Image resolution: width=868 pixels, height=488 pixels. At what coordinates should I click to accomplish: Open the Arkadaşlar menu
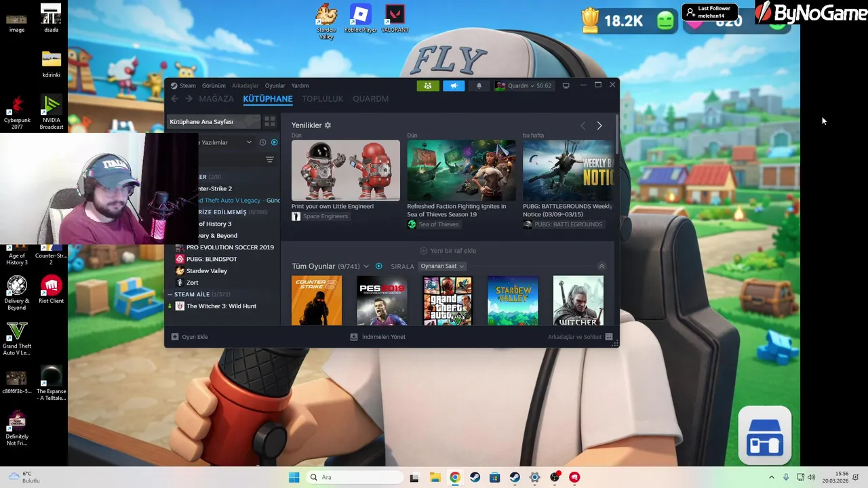click(245, 85)
